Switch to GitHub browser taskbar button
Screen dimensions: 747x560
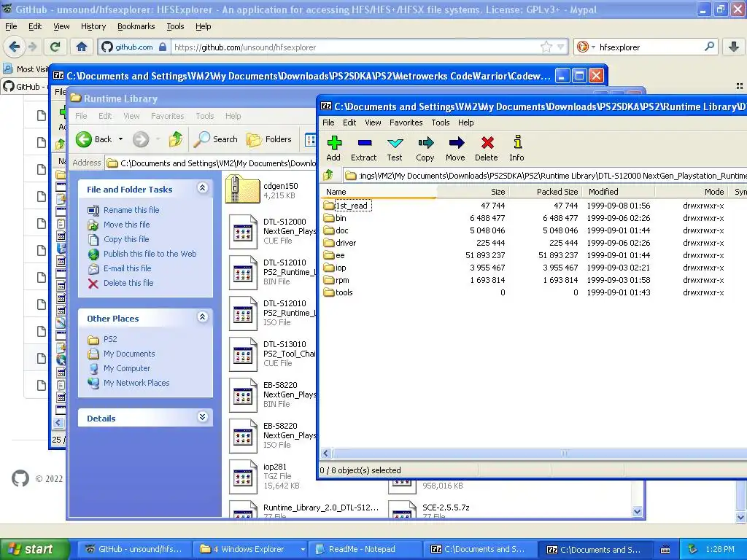[134, 549]
